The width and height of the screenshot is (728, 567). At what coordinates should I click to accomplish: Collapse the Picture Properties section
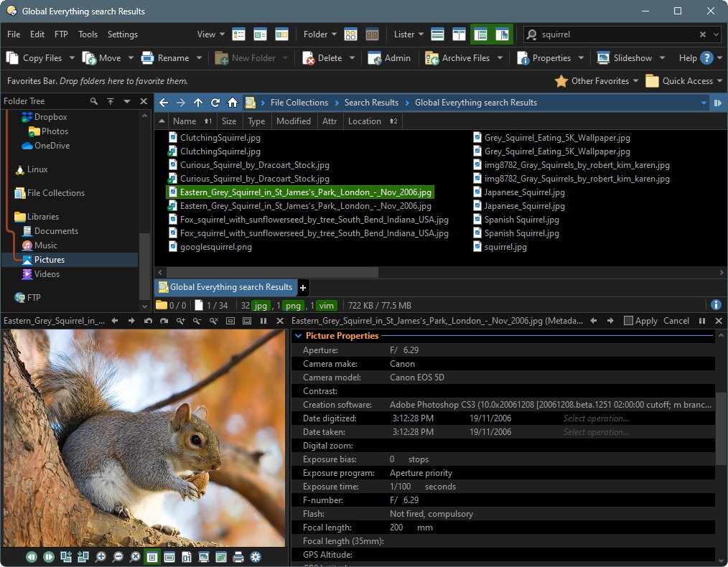(x=298, y=336)
